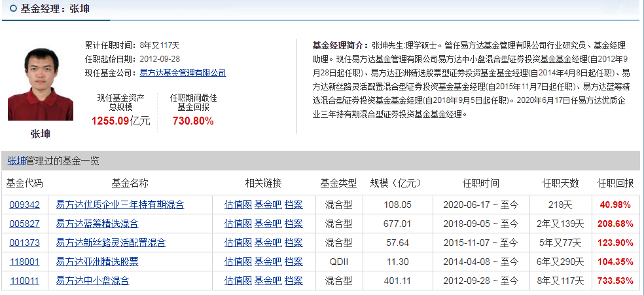644x295 pixels.
Task: Open 易方达中小盘混合 fund page
Action: 92,281
